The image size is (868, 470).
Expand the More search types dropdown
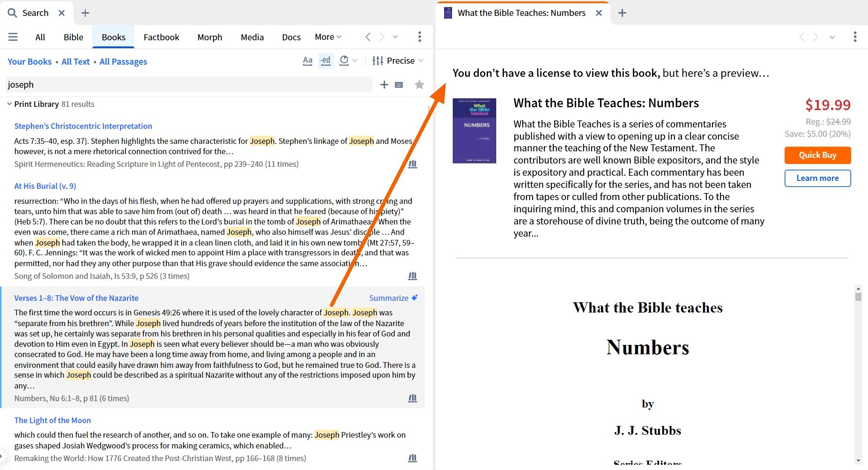tap(328, 37)
